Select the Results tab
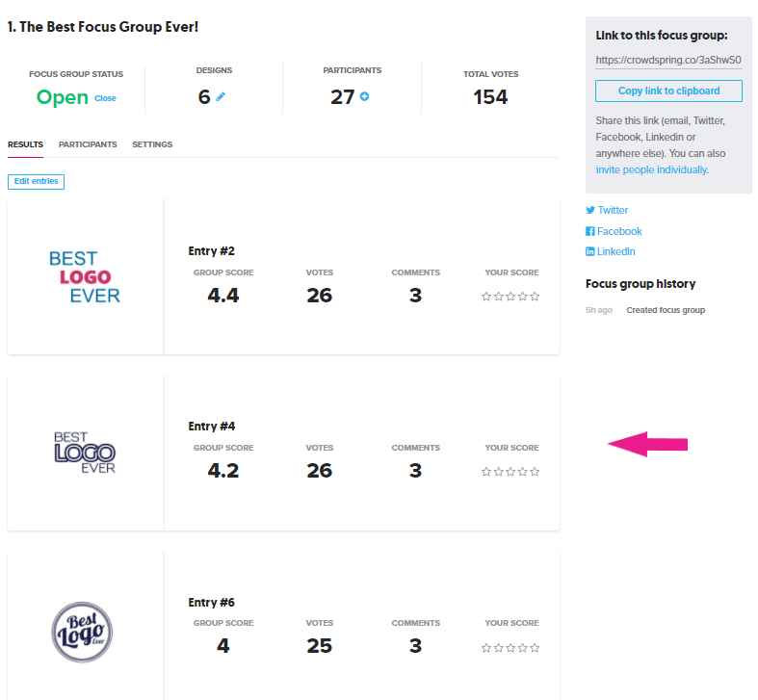The height and width of the screenshot is (700, 758). (x=25, y=144)
